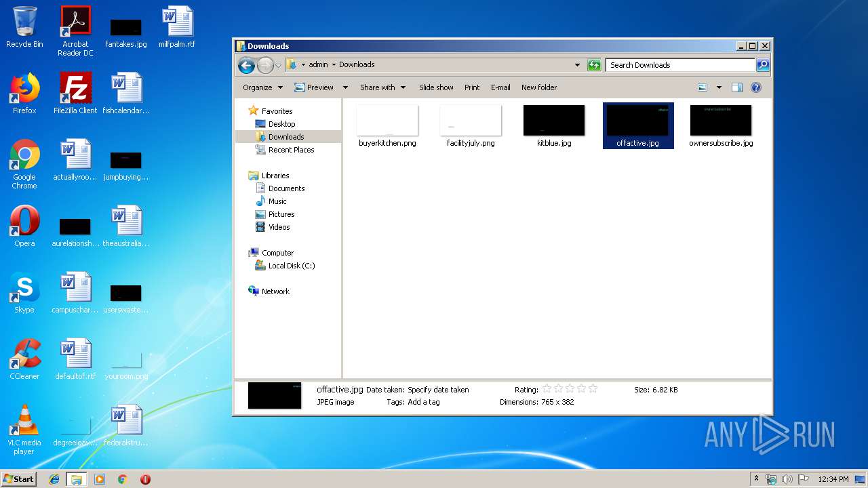This screenshot has height=488, width=868.
Task: Open the Organize dropdown menu
Action: point(262,87)
